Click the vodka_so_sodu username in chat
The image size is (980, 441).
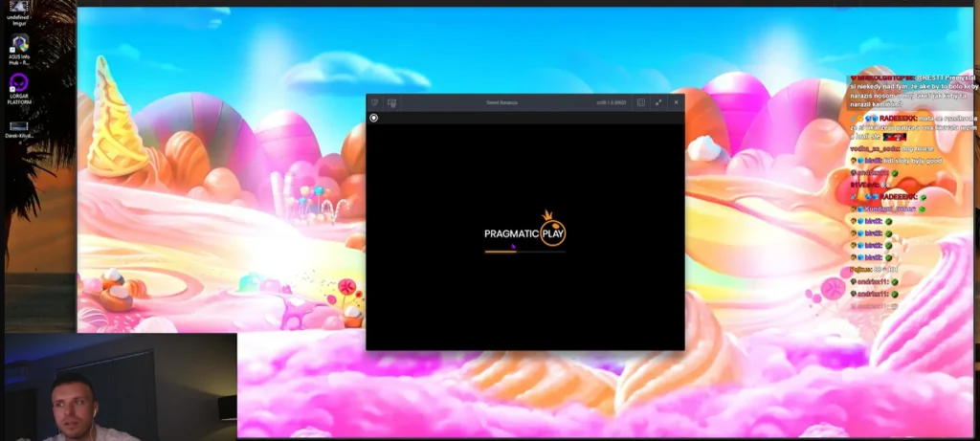pyautogui.click(x=871, y=149)
